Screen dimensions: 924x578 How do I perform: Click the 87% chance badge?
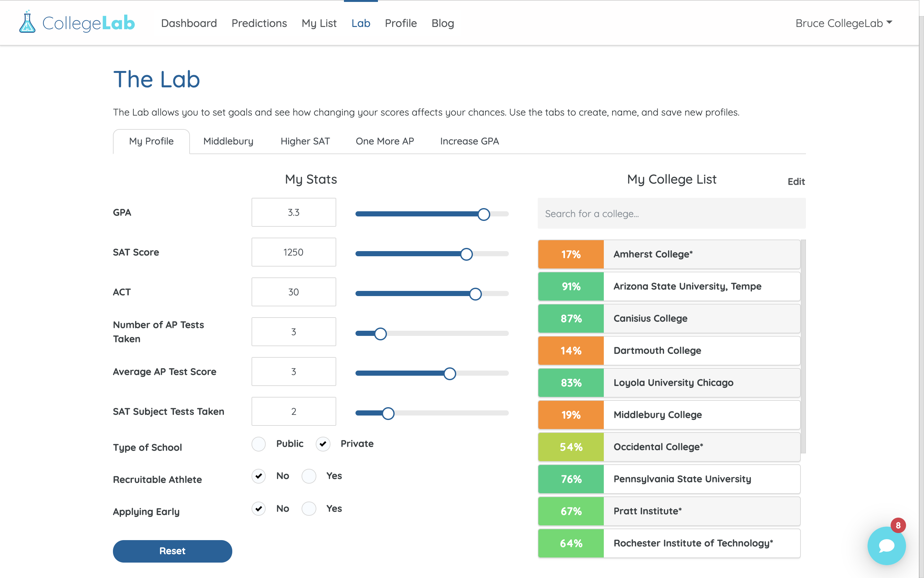571,319
